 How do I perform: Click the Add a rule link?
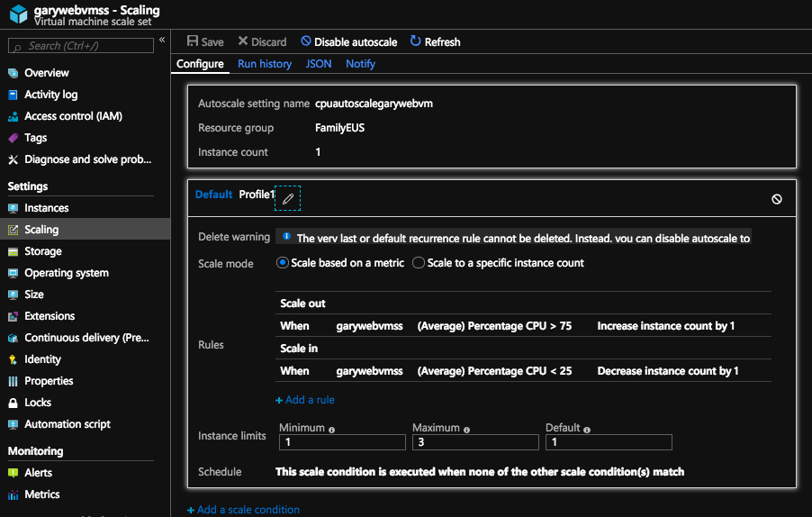coord(305,400)
